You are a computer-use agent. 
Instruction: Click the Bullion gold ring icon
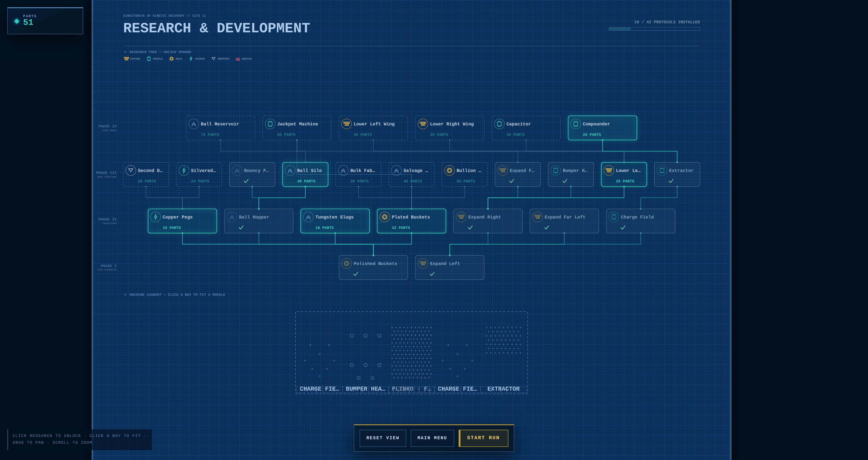(449, 170)
